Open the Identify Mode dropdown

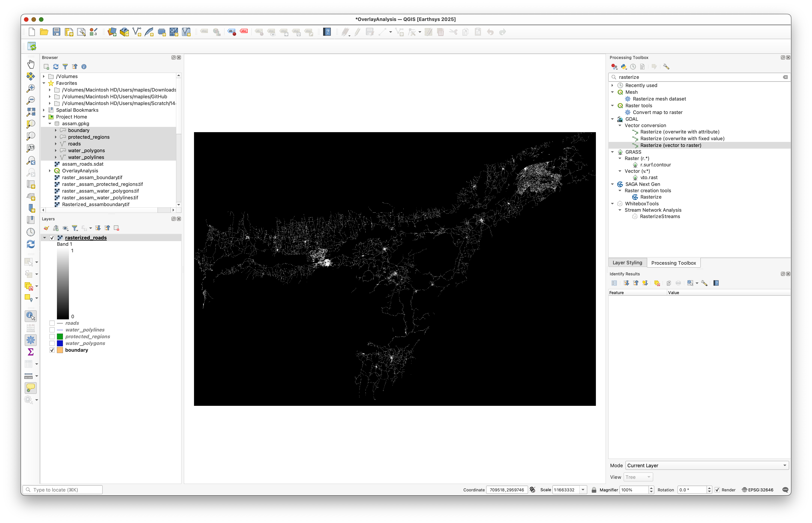[x=707, y=465]
